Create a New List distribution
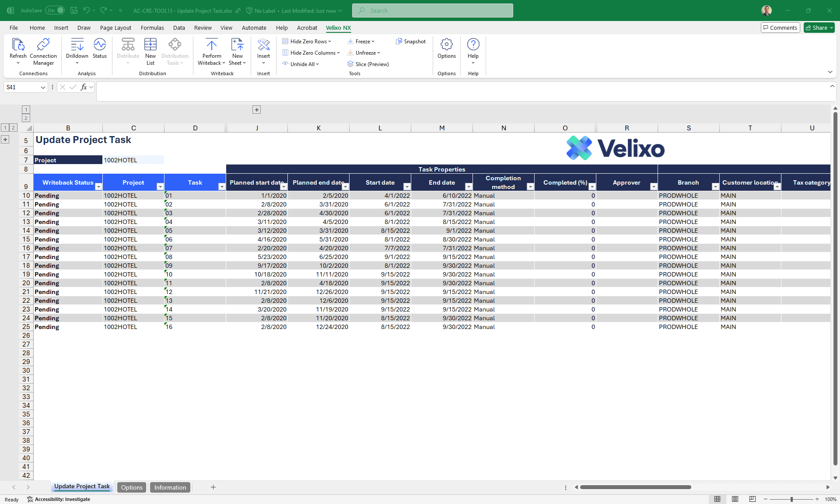840x504 pixels. click(150, 45)
